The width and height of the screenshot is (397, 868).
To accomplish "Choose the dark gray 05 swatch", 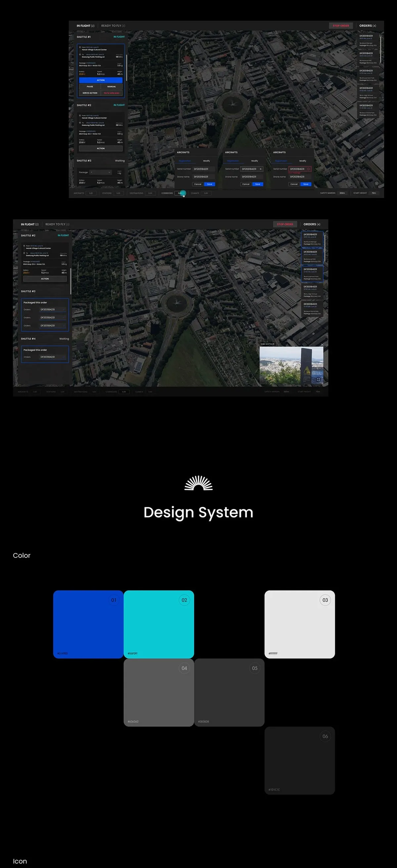I will coord(229,692).
